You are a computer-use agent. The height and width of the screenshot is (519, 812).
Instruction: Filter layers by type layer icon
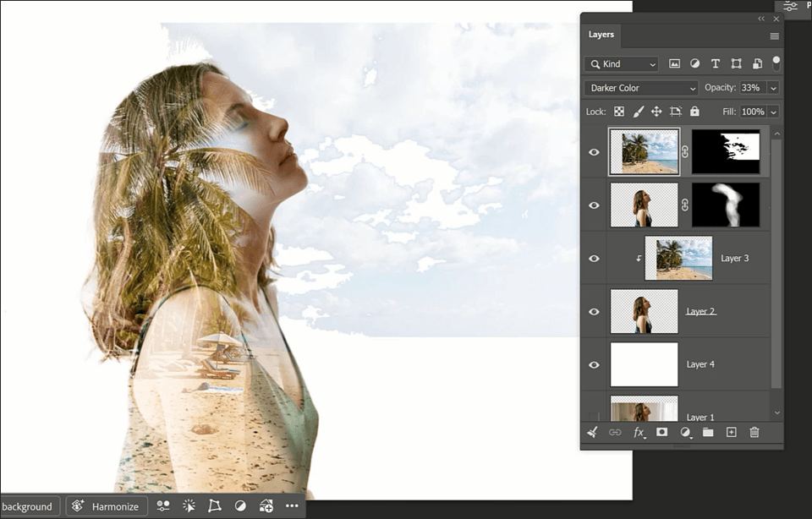pyautogui.click(x=716, y=63)
